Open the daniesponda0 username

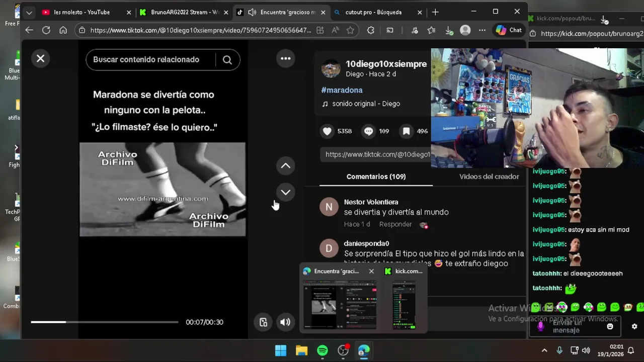(x=366, y=243)
